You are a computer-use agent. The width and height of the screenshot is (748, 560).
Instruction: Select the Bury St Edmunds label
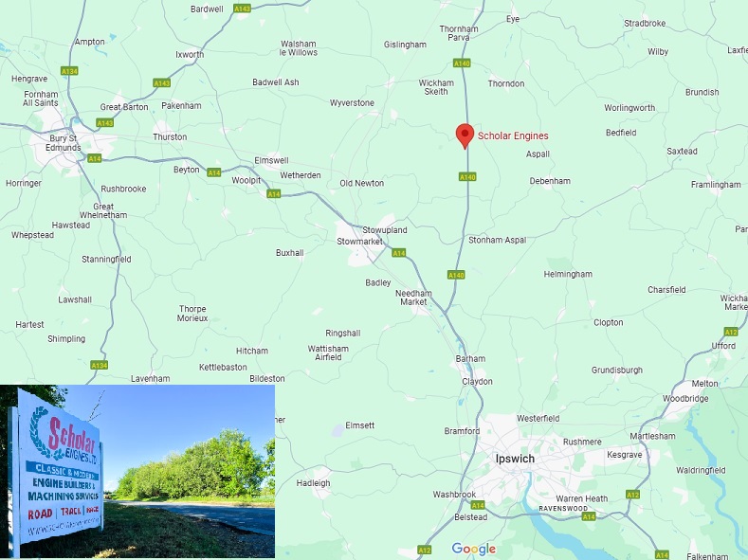[x=63, y=143]
